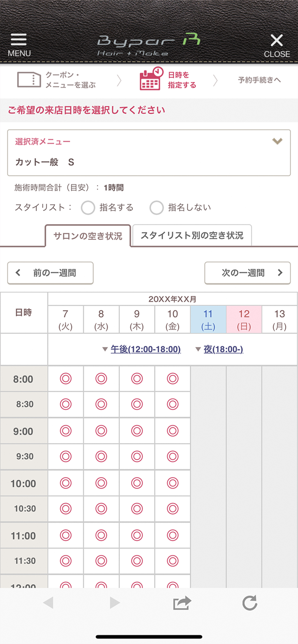Switch to スタイリスト別の空き状況 tab
The width and height of the screenshot is (298, 644).
coord(192,236)
